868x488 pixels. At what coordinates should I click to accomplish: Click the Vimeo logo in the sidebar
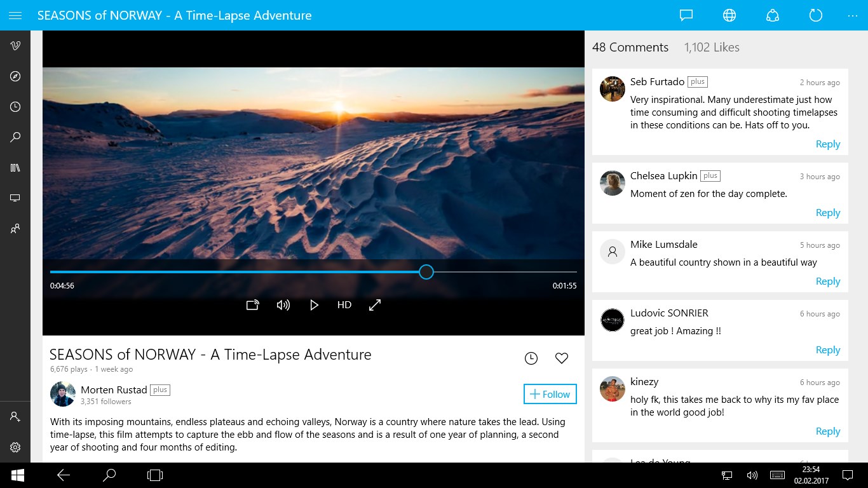(x=15, y=45)
